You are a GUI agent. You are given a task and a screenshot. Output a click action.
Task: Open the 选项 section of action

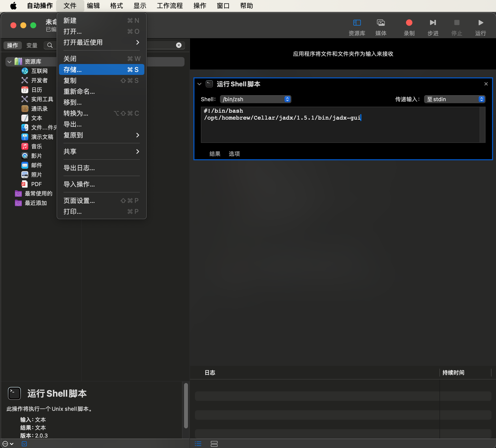pos(234,154)
